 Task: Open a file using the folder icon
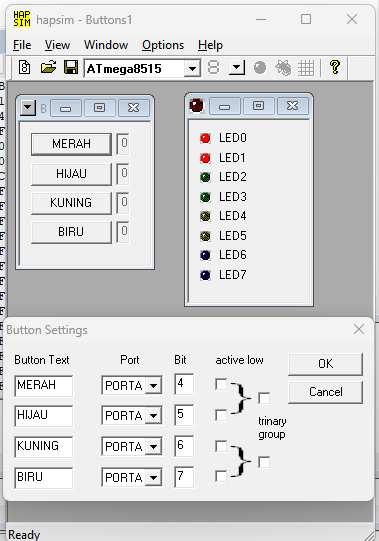[48, 67]
